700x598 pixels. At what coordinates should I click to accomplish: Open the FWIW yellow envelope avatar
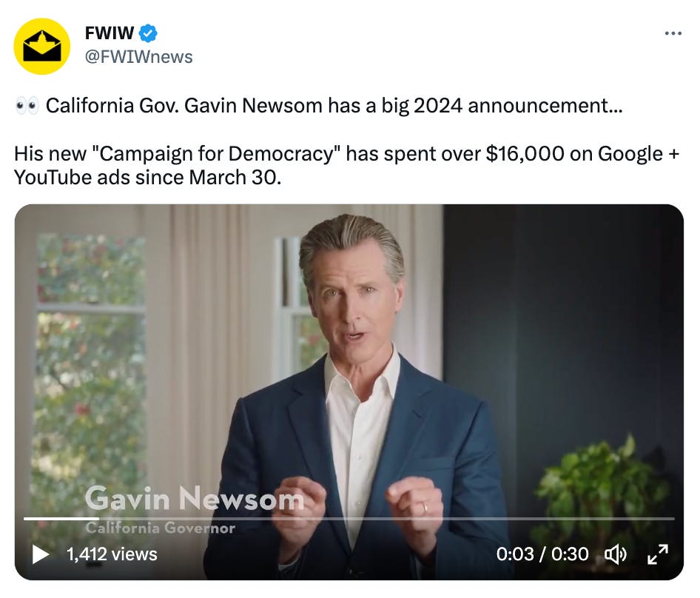(42, 46)
